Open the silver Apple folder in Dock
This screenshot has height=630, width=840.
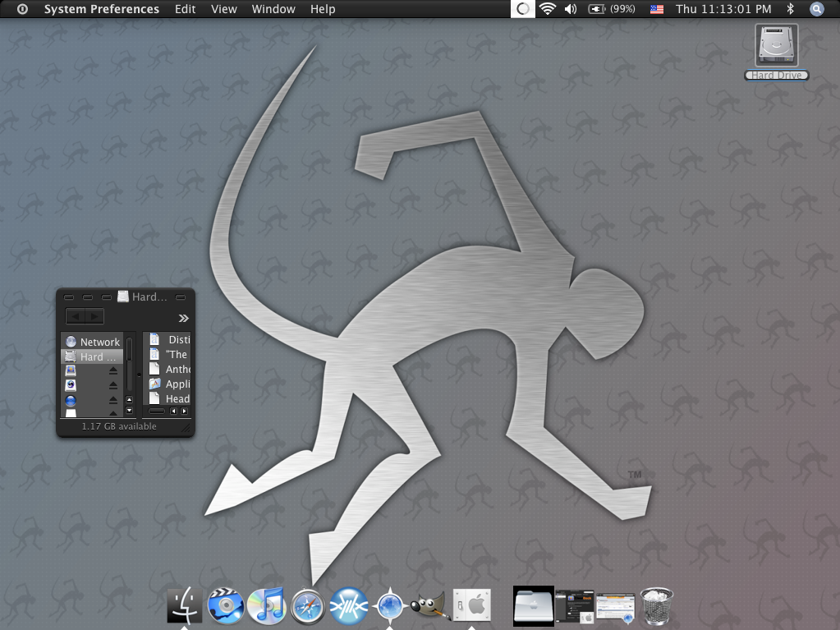tap(533, 606)
